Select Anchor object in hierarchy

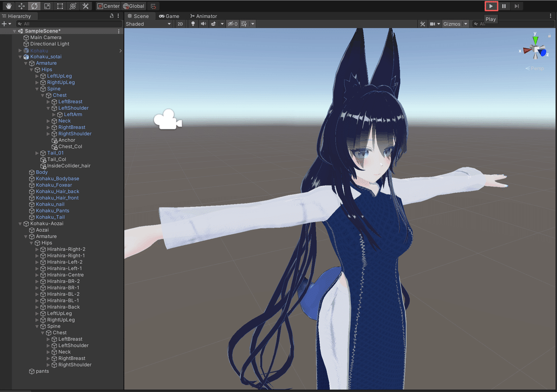67,140
